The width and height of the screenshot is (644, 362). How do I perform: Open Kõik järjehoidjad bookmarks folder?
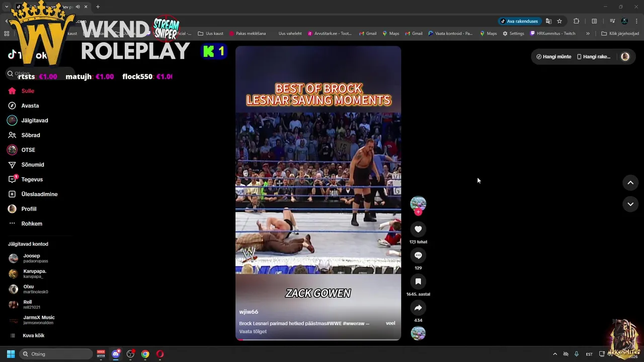pyautogui.click(x=620, y=34)
